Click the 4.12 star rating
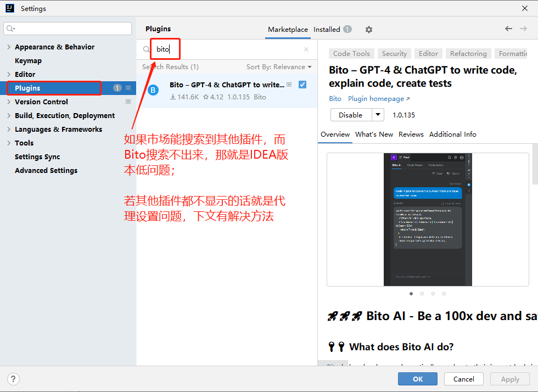 click(x=214, y=97)
